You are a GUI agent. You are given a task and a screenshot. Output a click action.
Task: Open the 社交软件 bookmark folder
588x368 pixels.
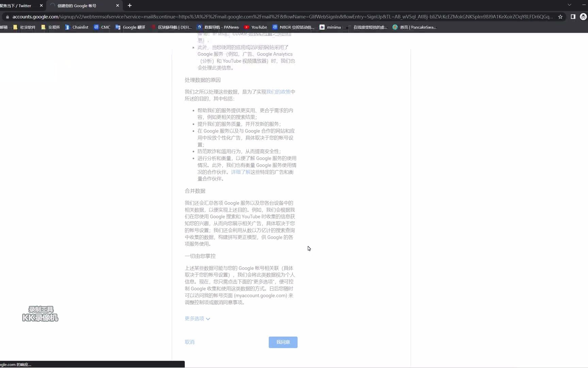click(x=24, y=27)
